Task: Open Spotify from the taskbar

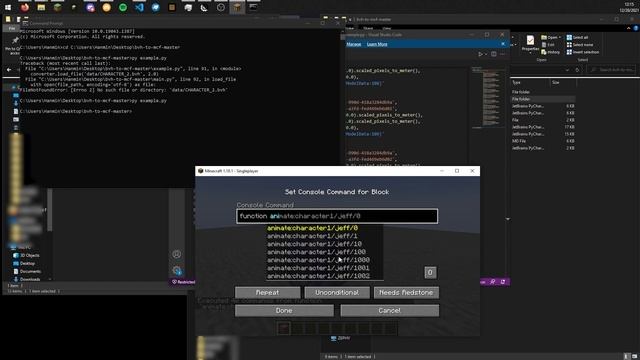Action: point(122,7)
